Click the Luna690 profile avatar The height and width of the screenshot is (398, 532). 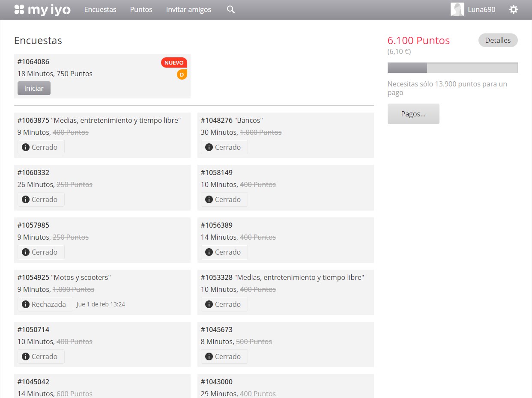(x=457, y=9)
